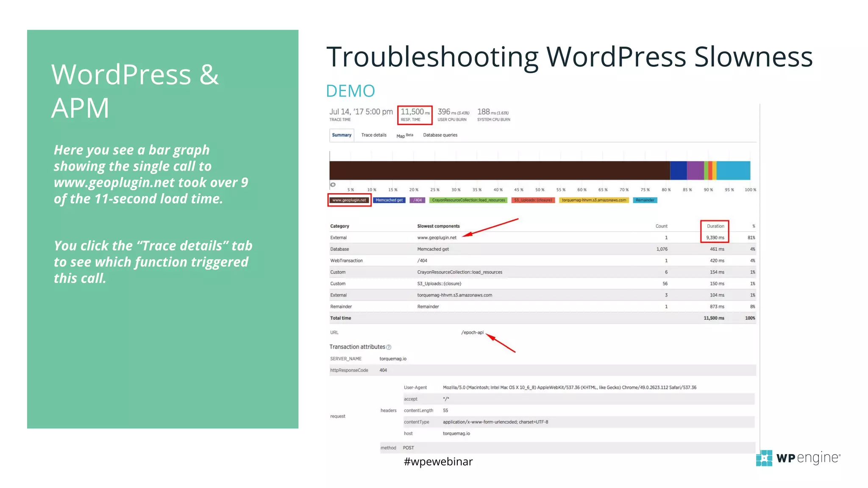The height and width of the screenshot is (488, 868).
Task: Click the purple /404 bar segment
Action: pos(695,170)
